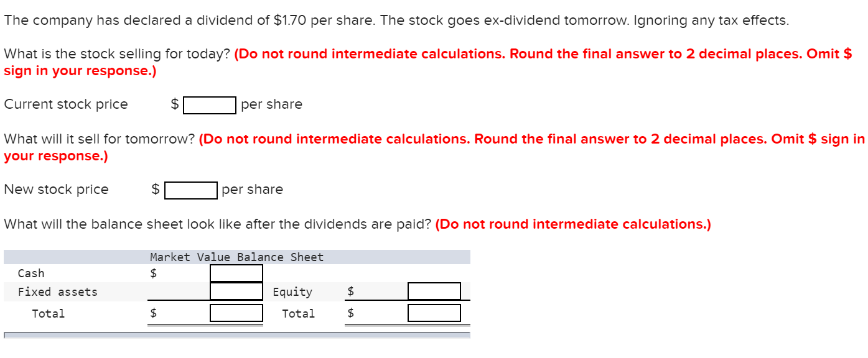Click the Total label under Fixed assets
Image resolution: width=868 pixels, height=358 pixels.
click(x=48, y=313)
